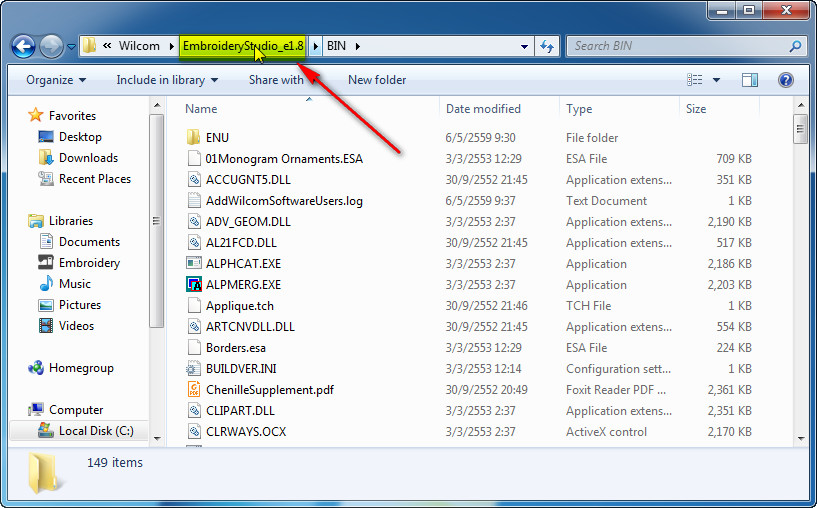Open the more view options dropdown arrow
817x508 pixels.
click(x=716, y=80)
